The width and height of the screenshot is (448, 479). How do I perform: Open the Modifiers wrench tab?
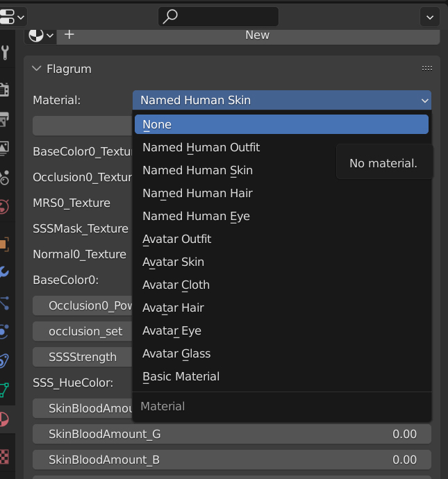[4, 271]
